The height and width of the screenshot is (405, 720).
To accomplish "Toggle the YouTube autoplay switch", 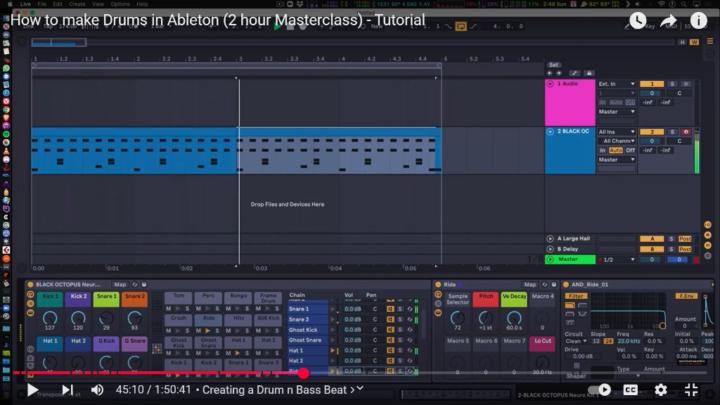I will [x=599, y=390].
